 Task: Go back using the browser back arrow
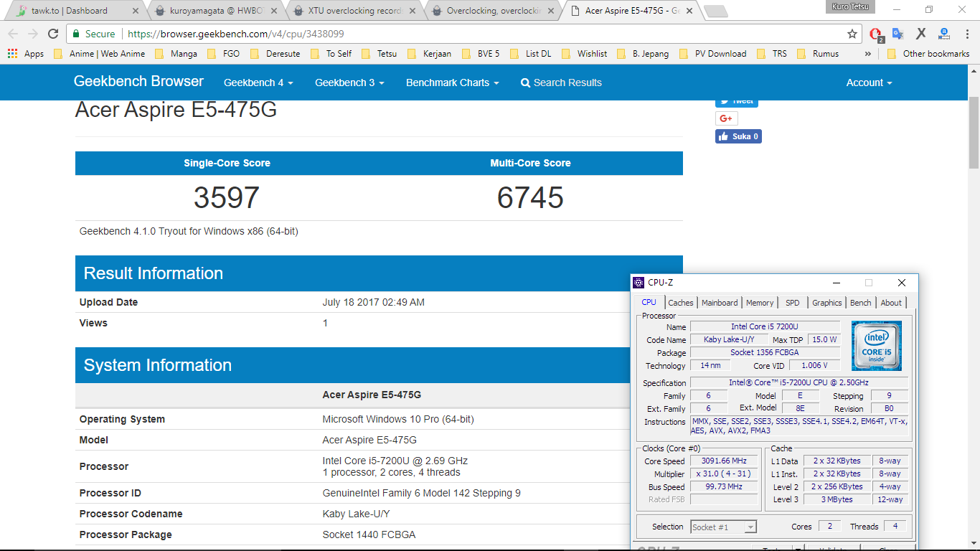(13, 34)
